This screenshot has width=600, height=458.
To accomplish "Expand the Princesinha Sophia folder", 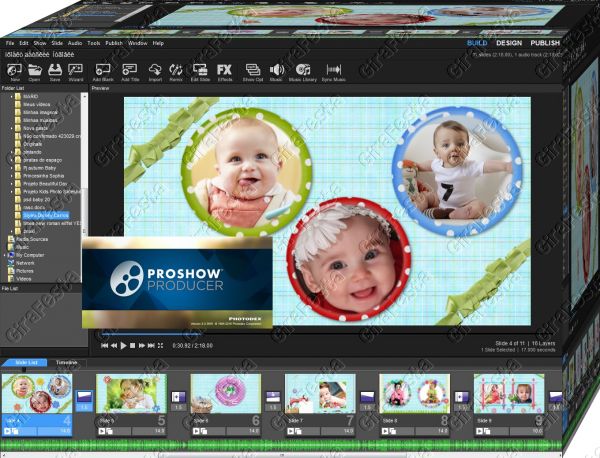I will point(11,176).
